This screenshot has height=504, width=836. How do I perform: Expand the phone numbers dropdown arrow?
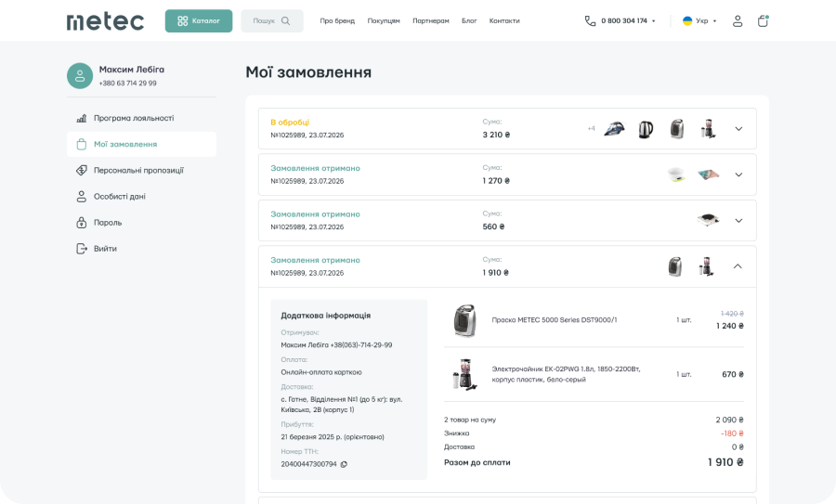click(654, 21)
